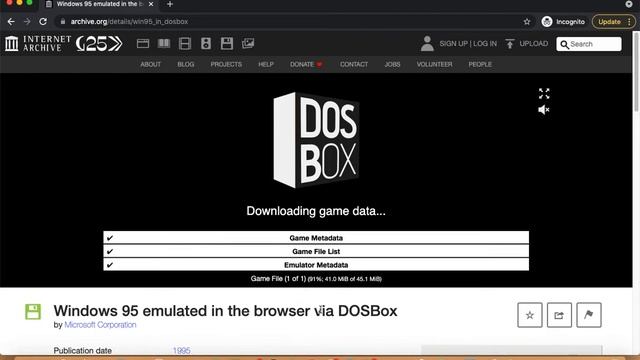
Task: Click the user avatar icon
Action: (x=427, y=43)
